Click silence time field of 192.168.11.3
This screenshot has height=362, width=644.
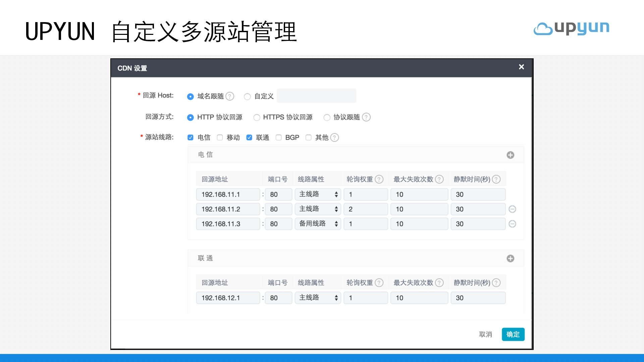tap(478, 224)
